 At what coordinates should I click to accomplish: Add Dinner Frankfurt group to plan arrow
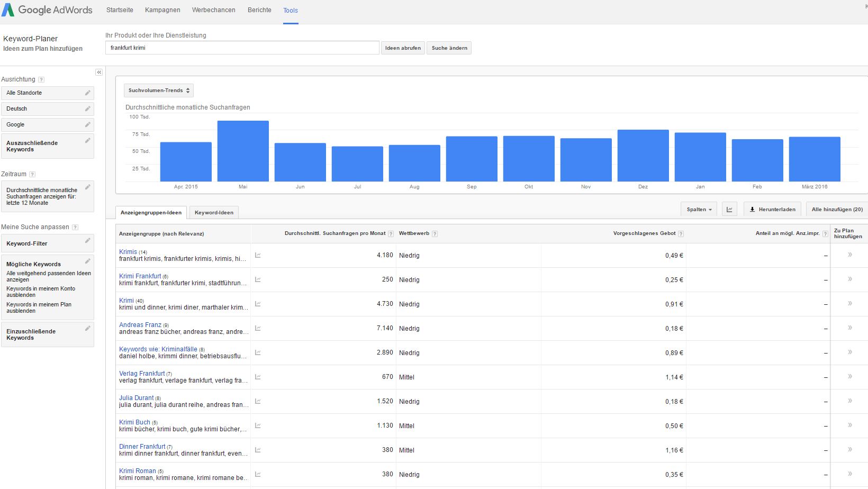click(x=850, y=449)
